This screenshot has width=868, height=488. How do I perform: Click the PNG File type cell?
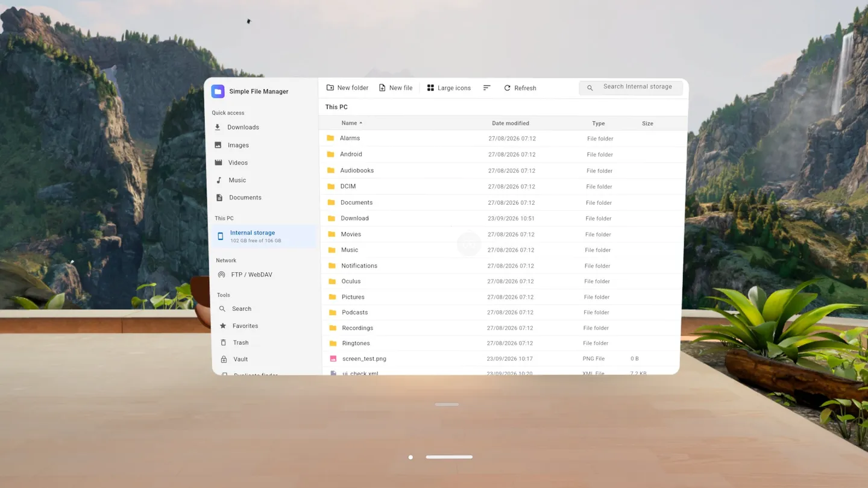[594, 358]
